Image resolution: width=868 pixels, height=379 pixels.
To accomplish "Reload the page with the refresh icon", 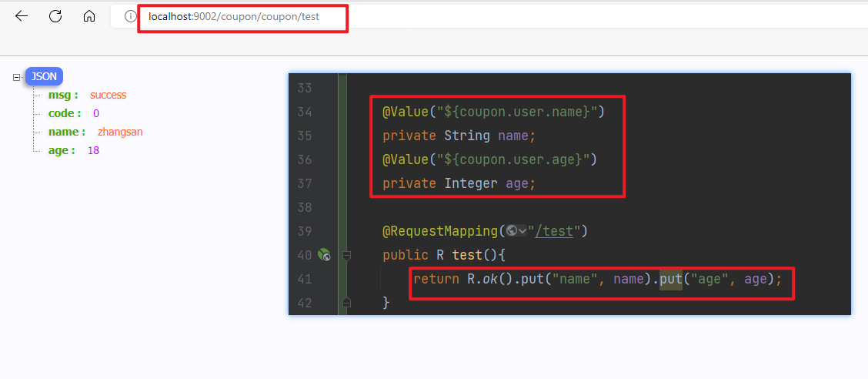I will (55, 16).
